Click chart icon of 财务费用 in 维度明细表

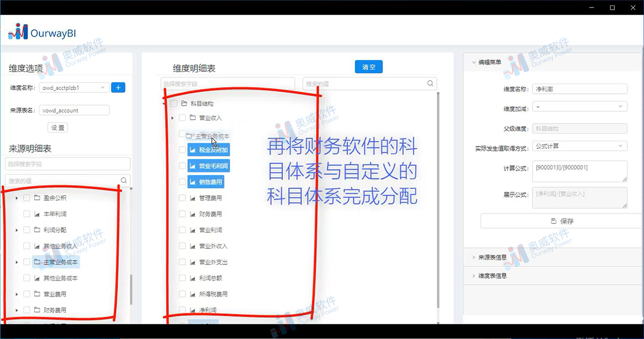(193, 214)
